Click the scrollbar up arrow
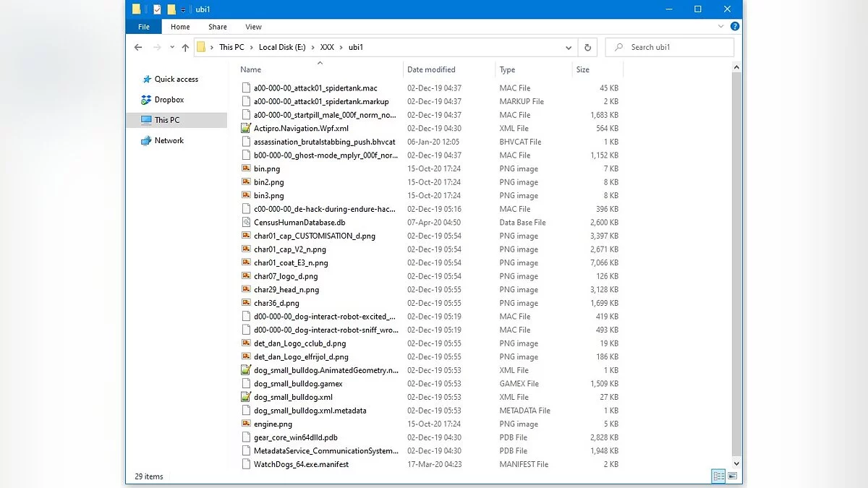This screenshot has width=868, height=488. click(737, 67)
